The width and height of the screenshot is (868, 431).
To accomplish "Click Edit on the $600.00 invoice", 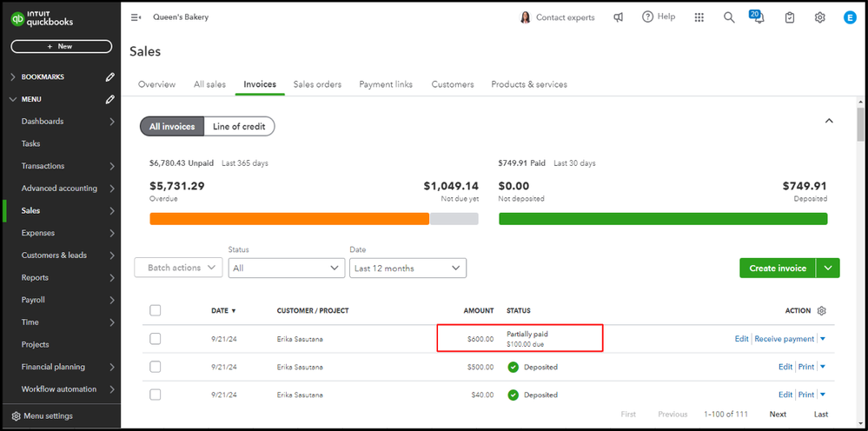I will pos(741,339).
